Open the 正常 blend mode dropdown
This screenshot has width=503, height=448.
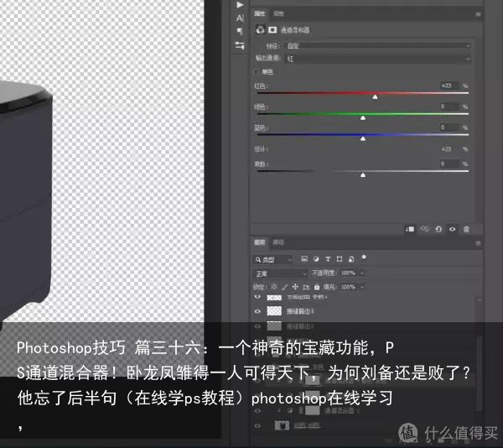click(x=280, y=273)
